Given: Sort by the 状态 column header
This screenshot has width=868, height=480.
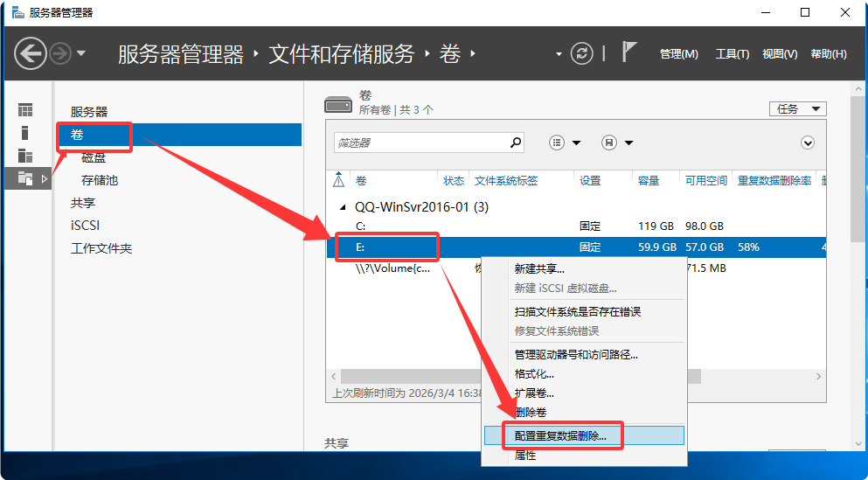Looking at the screenshot, I should (x=454, y=180).
